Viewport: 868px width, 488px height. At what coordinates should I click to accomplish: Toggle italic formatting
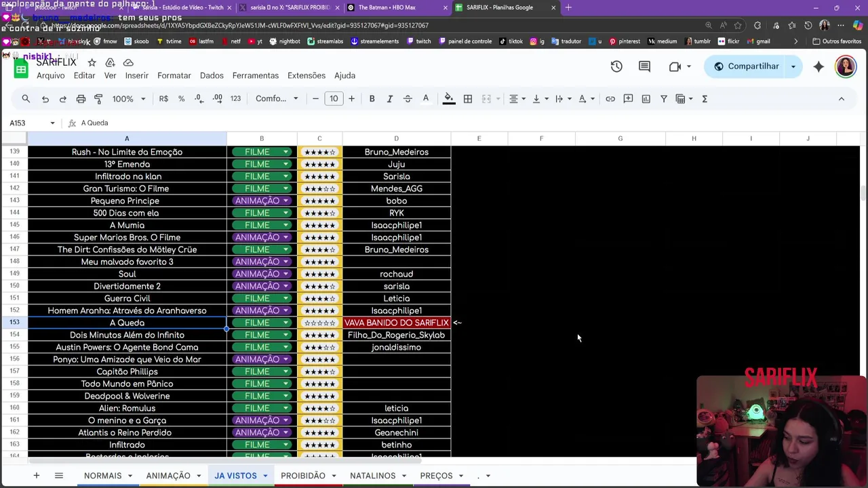pos(389,99)
